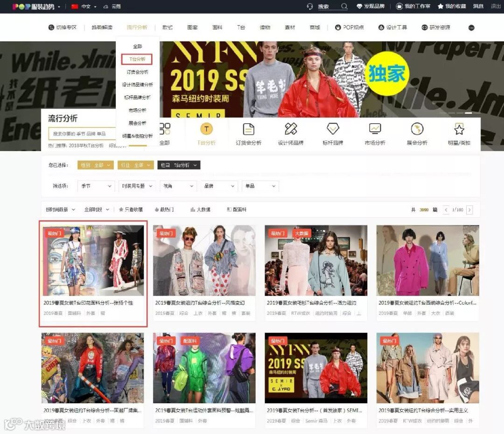The width and height of the screenshot is (504, 434).
Task: Open the 单品 filter dropdown
Action: 260,186
